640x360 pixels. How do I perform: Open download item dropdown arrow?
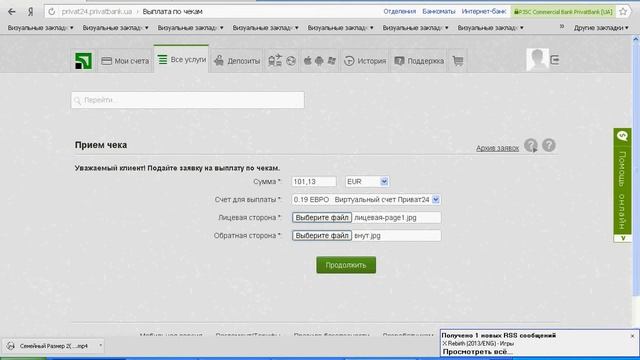(100, 346)
